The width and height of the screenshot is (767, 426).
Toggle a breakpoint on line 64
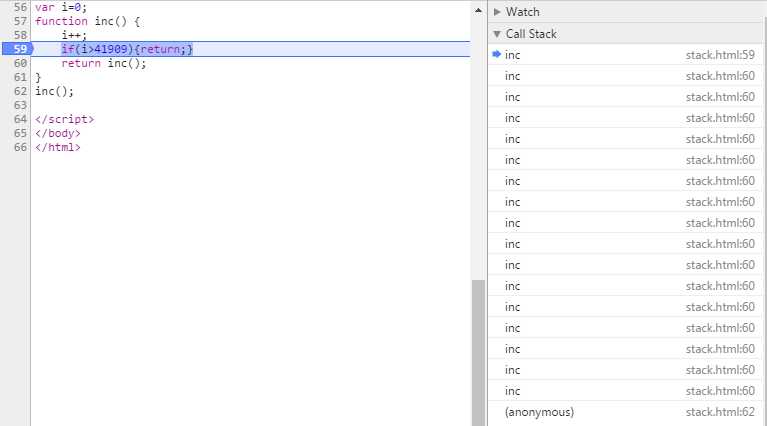click(20, 119)
